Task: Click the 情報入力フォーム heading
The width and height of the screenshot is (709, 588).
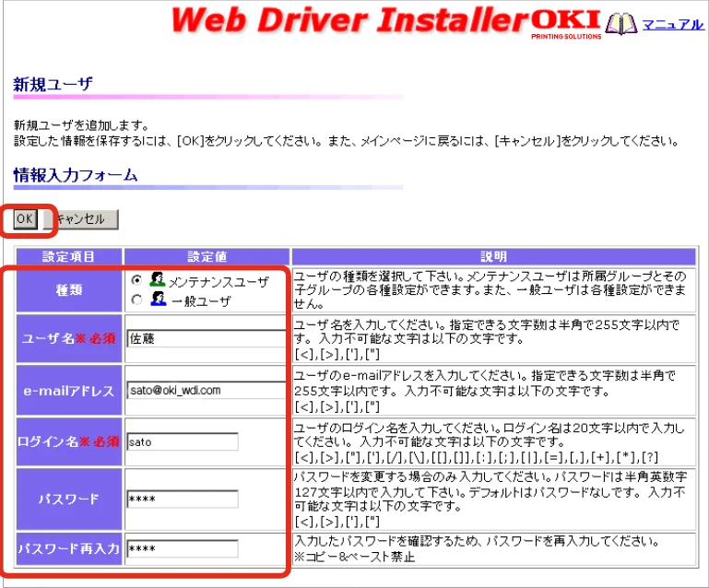Action: 76,175
